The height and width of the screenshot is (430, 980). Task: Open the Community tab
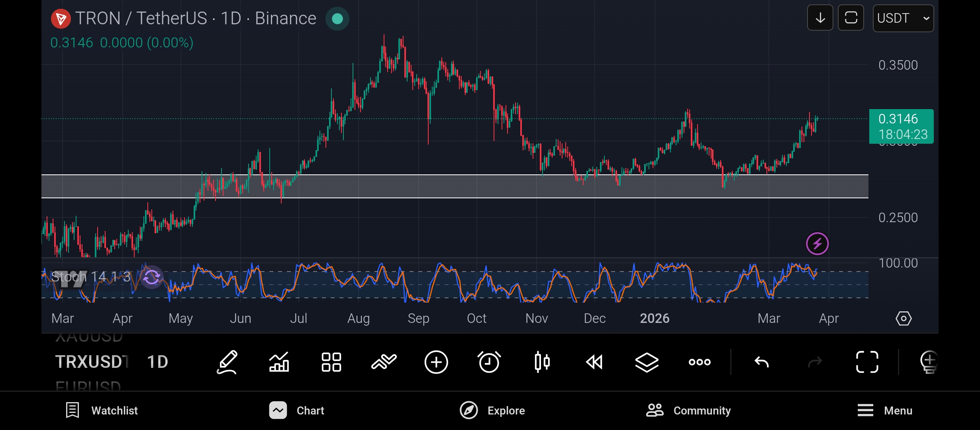[x=688, y=410]
